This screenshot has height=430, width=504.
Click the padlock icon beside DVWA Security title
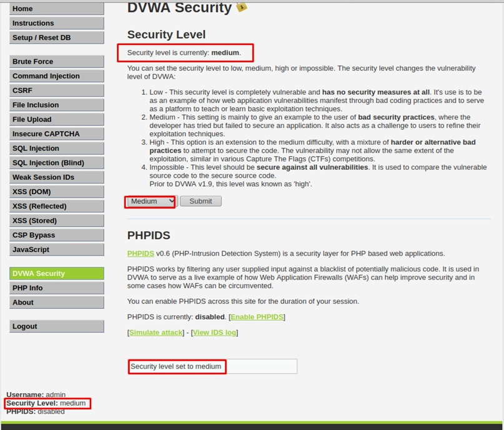coord(242,7)
